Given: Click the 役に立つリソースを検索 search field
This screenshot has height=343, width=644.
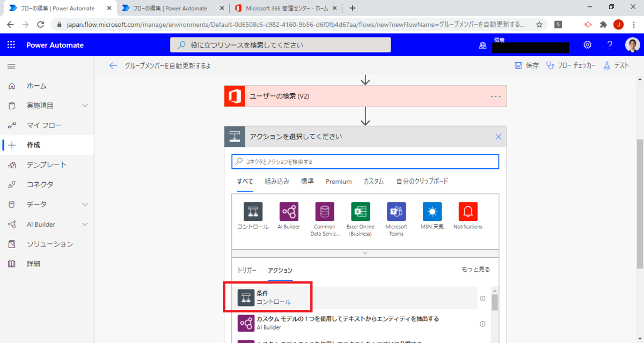Looking at the screenshot, I should [280, 45].
